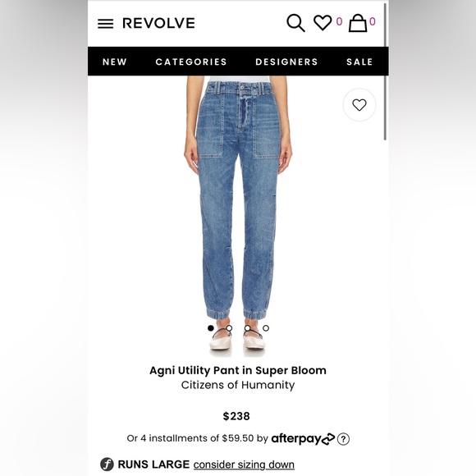The width and height of the screenshot is (476, 476).
Task: Select the second image carousel dot
Action: click(229, 327)
